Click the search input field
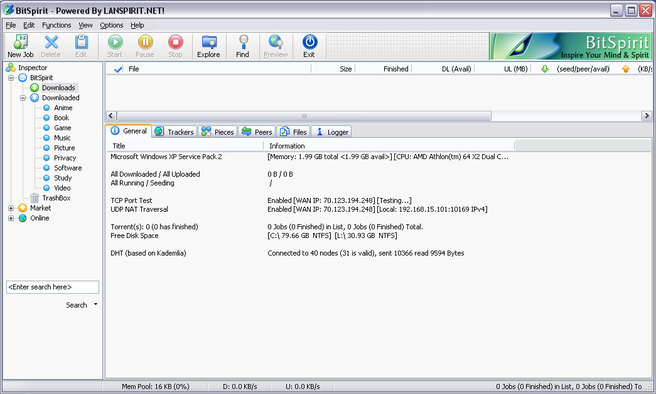This screenshot has height=394, width=656. [53, 287]
